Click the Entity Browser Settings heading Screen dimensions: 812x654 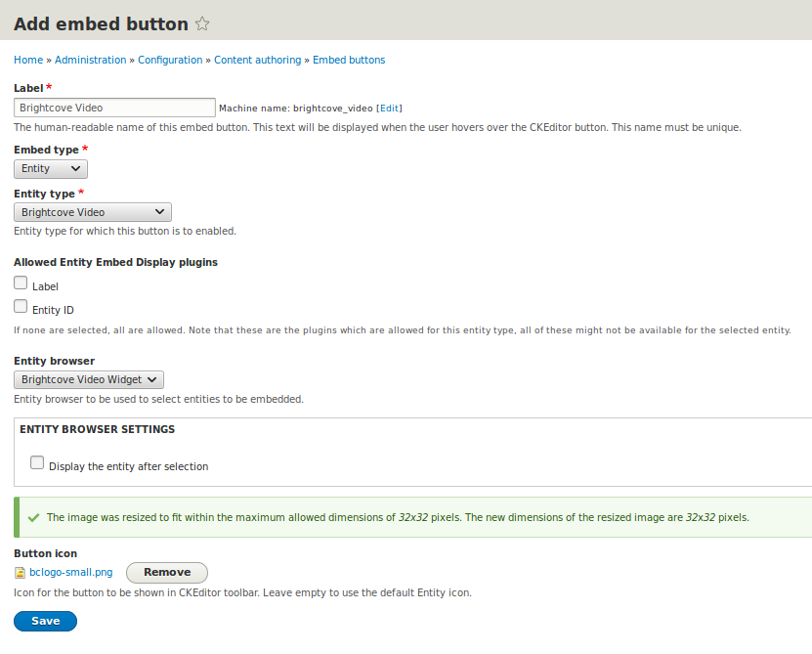(98, 429)
